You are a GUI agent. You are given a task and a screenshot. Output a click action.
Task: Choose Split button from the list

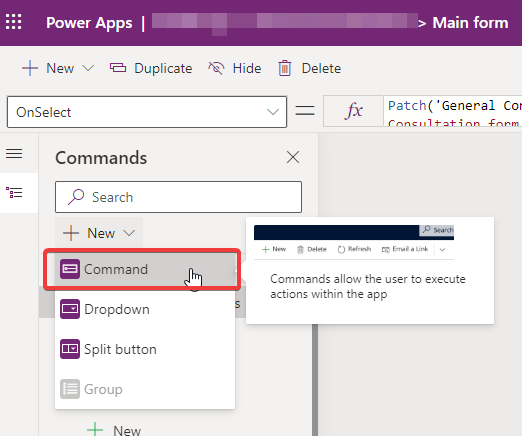pyautogui.click(x=145, y=349)
